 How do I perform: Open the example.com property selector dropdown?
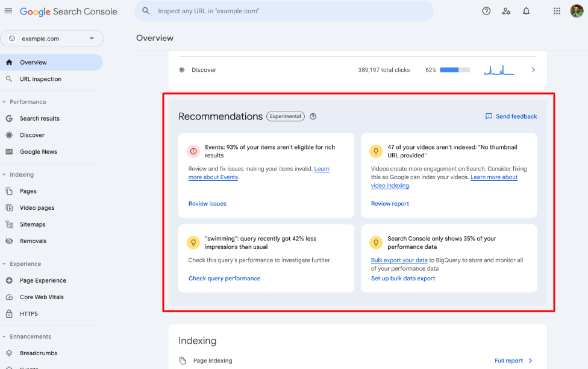pos(52,39)
